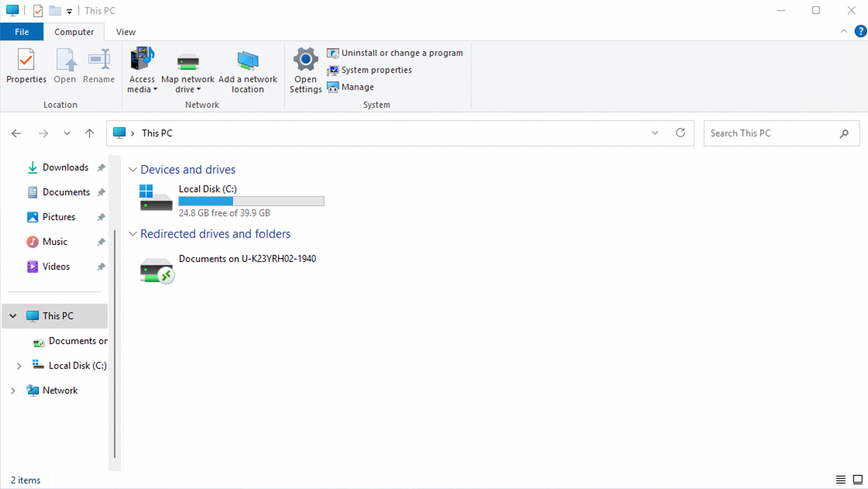Open address bar history dropdown

click(655, 133)
